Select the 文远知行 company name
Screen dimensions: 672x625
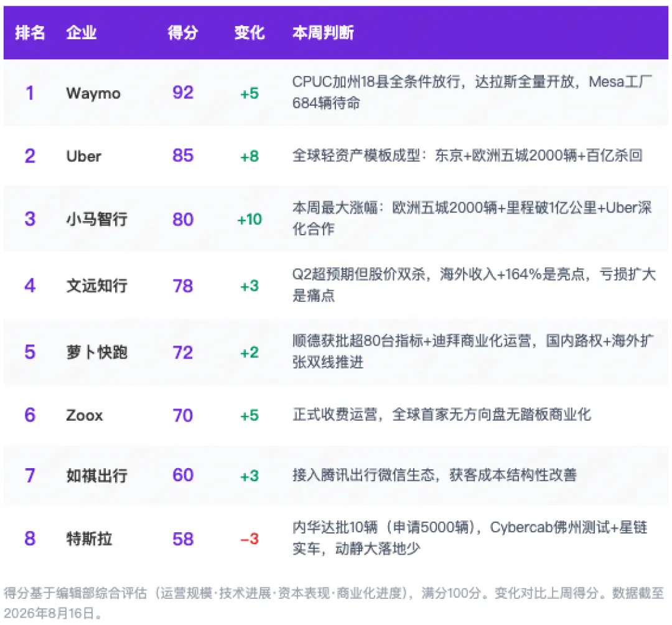click(97, 286)
